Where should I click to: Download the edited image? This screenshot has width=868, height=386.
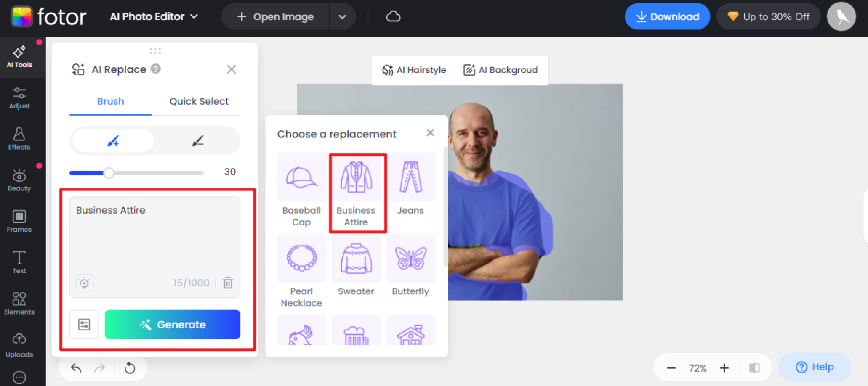point(667,17)
